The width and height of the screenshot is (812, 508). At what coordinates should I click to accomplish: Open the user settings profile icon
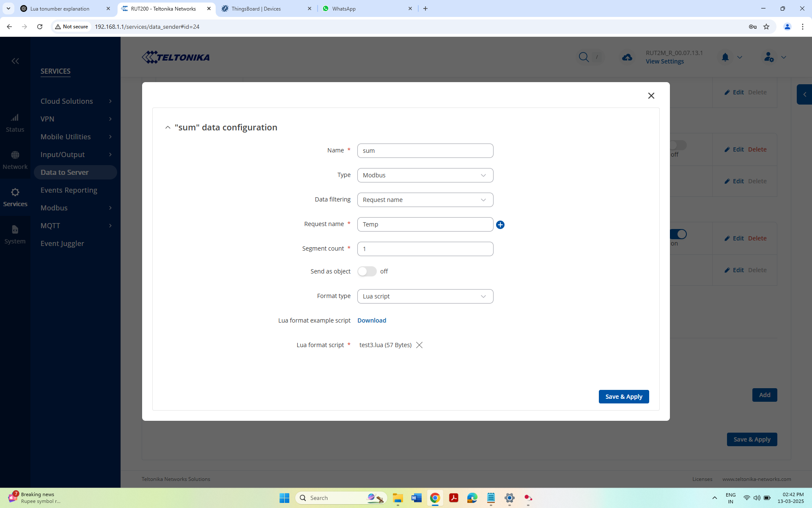pos(769,57)
